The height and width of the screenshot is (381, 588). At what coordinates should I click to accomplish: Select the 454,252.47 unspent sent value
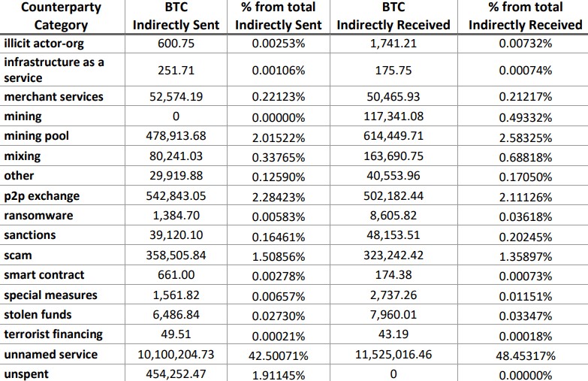(x=176, y=373)
